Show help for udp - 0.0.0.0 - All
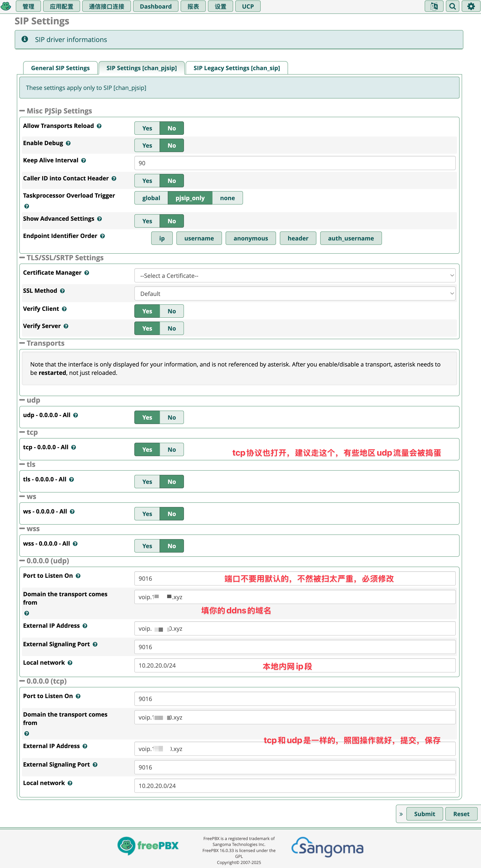This screenshot has width=481, height=868. click(75, 415)
